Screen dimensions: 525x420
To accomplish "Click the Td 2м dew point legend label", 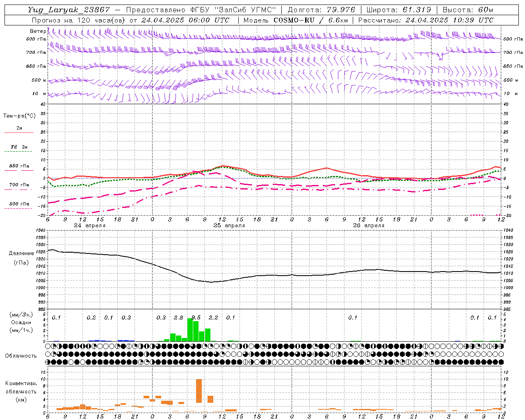I will [x=19, y=147].
